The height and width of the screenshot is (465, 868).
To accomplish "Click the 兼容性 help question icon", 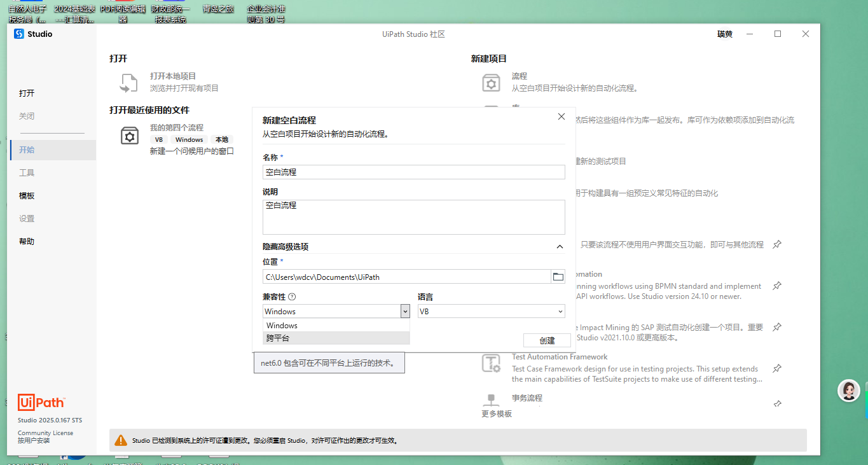I will click(292, 296).
